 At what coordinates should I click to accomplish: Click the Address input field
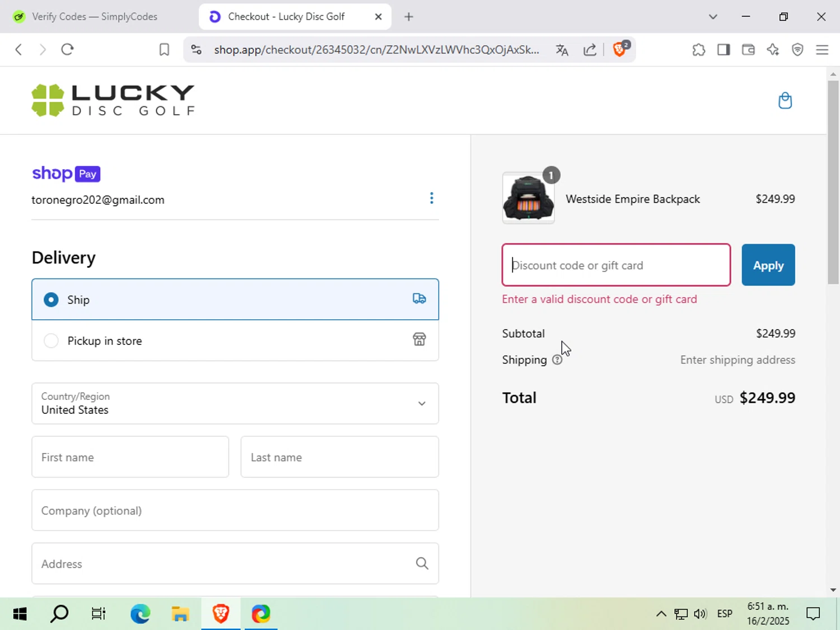point(235,563)
